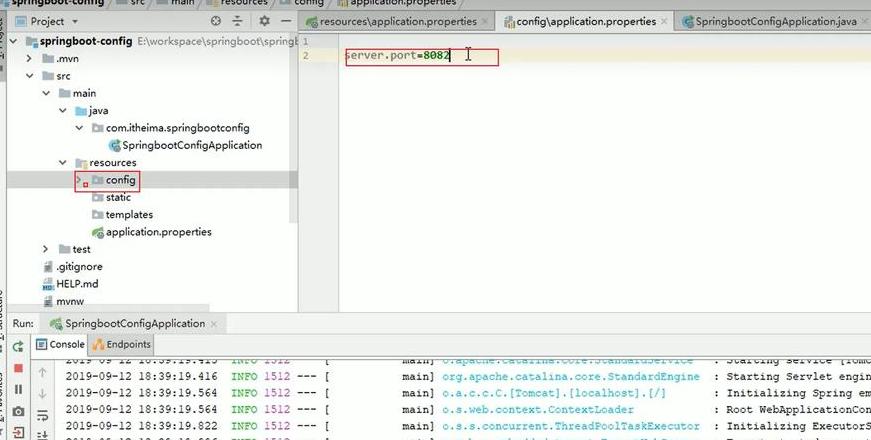Click the exit icon in Run toolbar
The width and height of the screenshot is (871, 440).
point(18,432)
